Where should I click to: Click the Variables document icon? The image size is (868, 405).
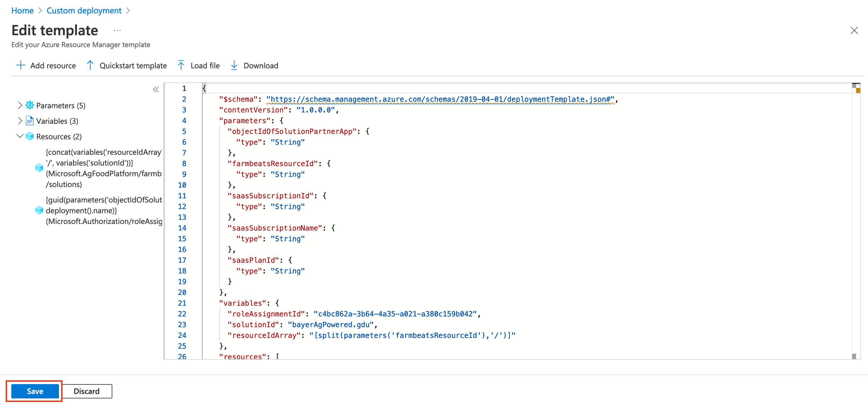(x=30, y=121)
